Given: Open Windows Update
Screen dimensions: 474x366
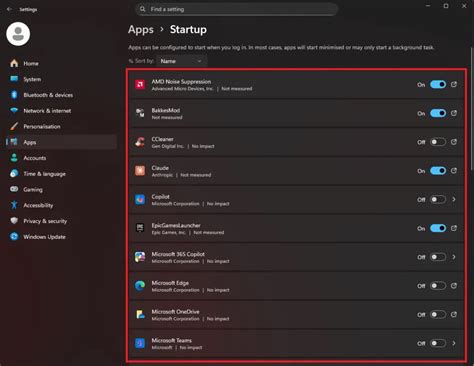Looking at the screenshot, I should (61, 237).
